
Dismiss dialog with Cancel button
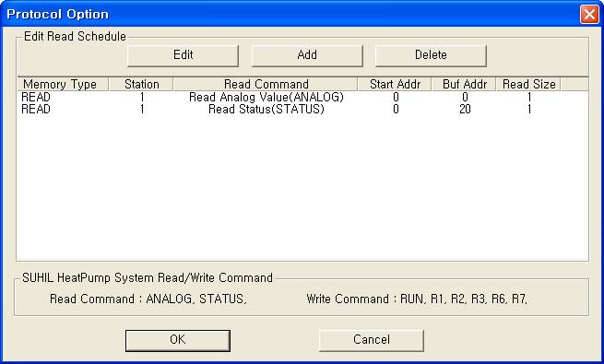pos(372,340)
